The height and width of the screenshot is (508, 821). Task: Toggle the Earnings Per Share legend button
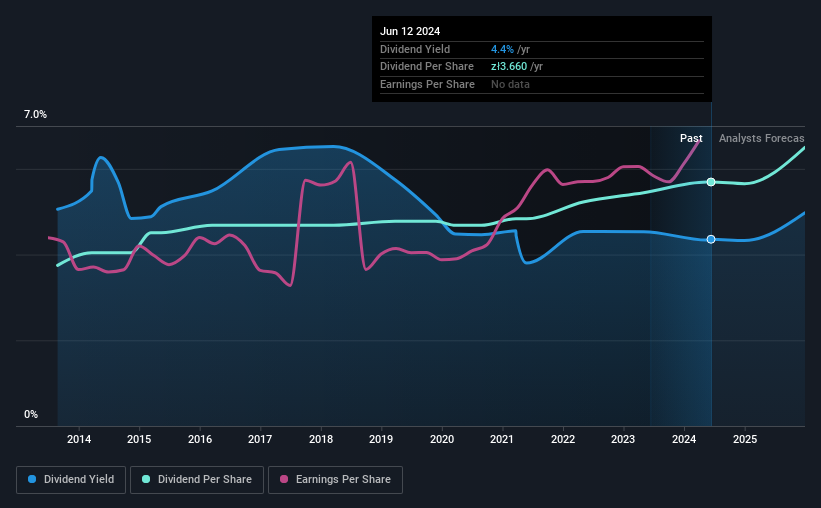[x=335, y=480]
